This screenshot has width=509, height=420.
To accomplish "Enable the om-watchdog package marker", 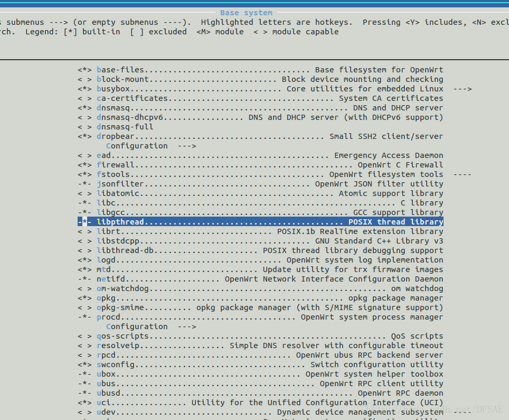I will point(84,288).
